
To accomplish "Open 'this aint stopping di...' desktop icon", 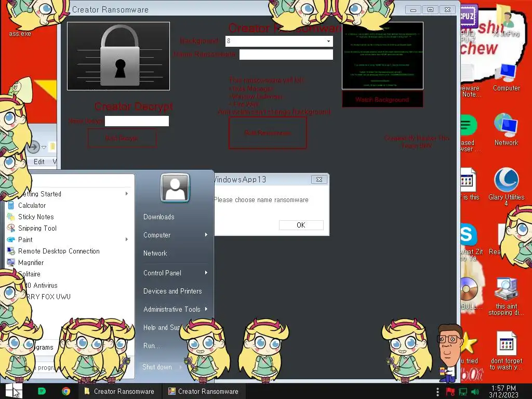I will [x=506, y=297].
